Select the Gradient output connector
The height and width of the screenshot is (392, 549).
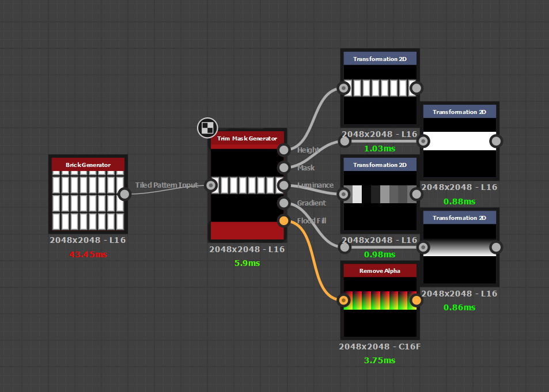tap(283, 203)
